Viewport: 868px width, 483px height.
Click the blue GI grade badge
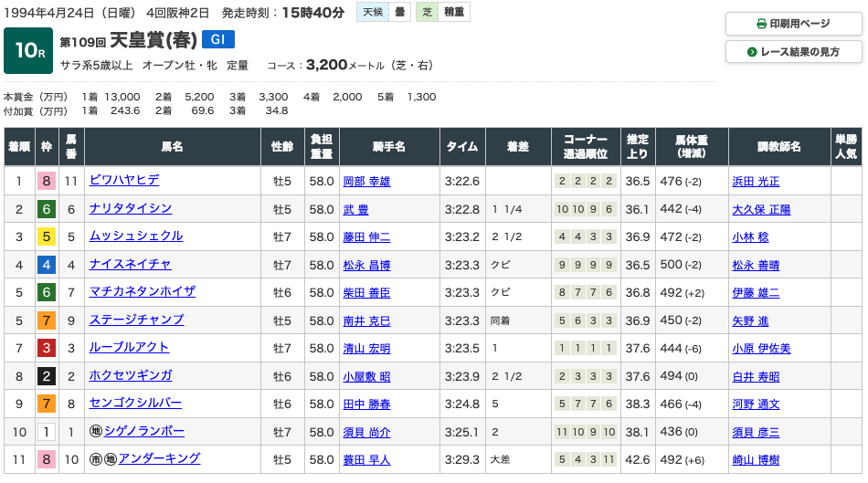pos(218,39)
